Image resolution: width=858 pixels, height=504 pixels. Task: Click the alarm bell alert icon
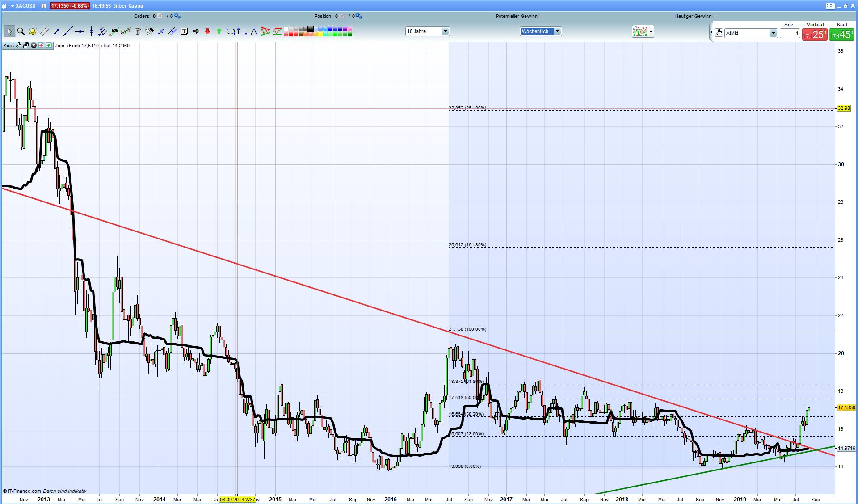point(33,31)
